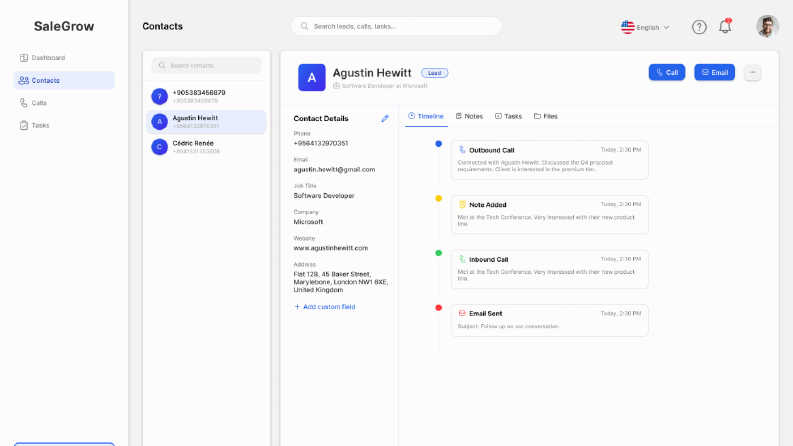This screenshot has height=446, width=793.
Task: Click the SaleGrow logo
Action: (x=64, y=26)
